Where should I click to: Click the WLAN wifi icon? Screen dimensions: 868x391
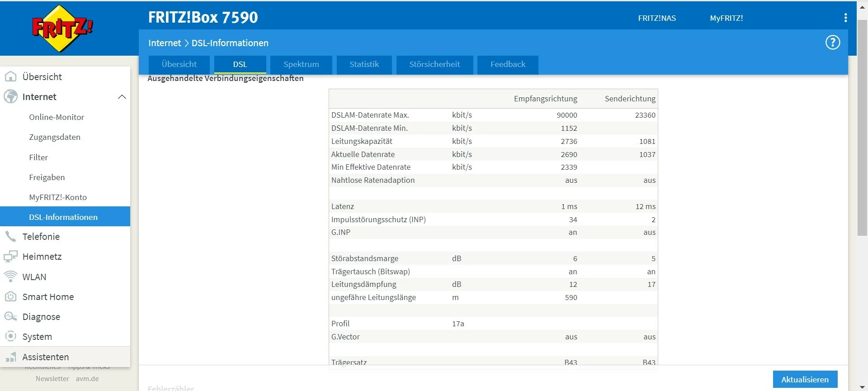click(x=10, y=277)
